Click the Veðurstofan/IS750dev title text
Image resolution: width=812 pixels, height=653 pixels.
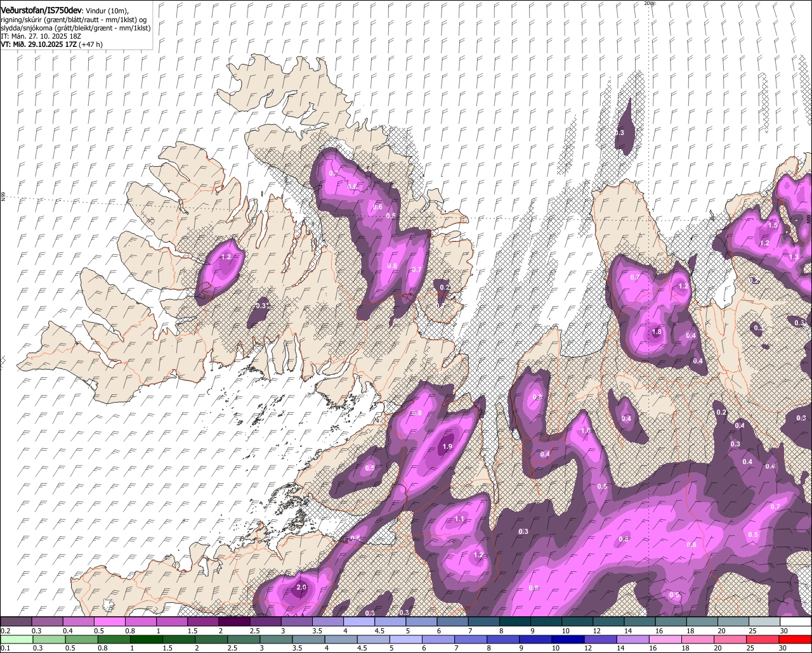pyautogui.click(x=41, y=10)
